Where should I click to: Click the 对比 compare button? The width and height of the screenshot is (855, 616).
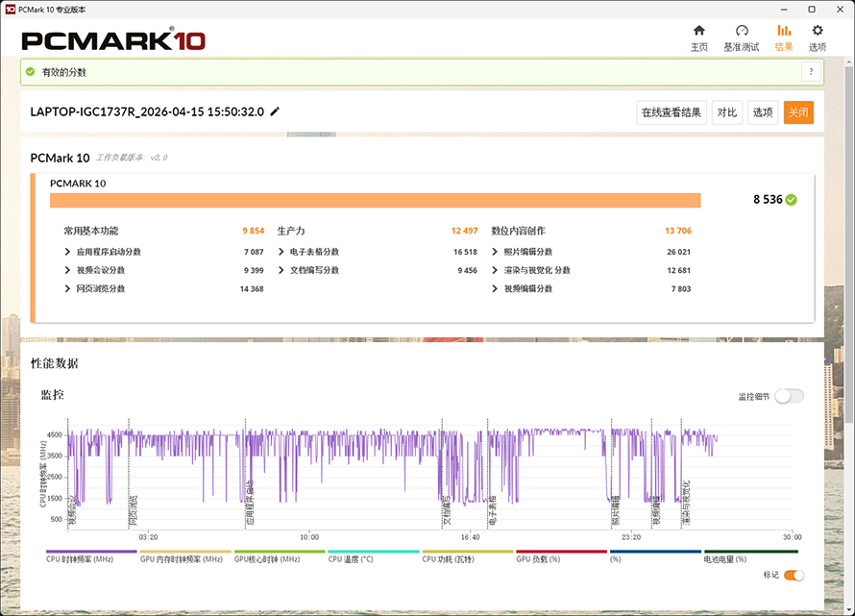727,112
